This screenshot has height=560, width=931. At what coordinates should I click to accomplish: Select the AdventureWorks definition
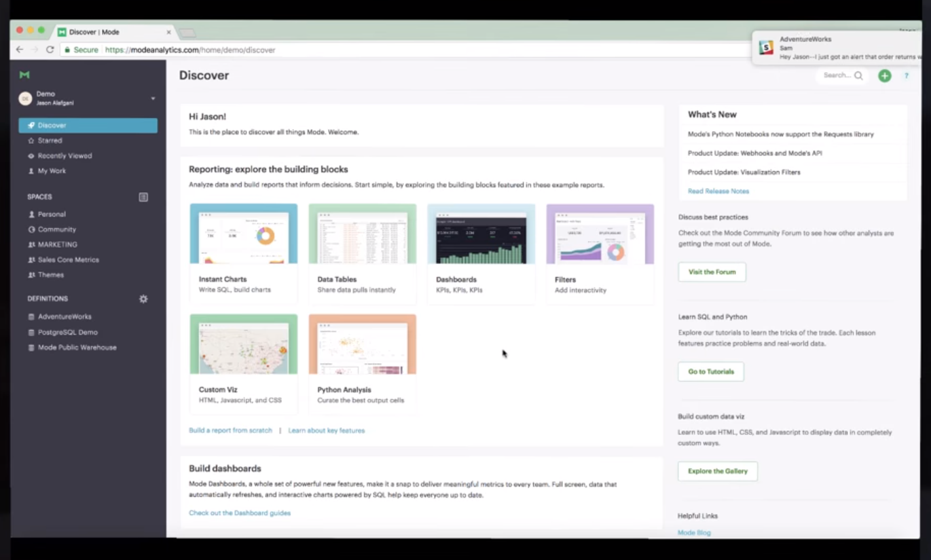65,316
